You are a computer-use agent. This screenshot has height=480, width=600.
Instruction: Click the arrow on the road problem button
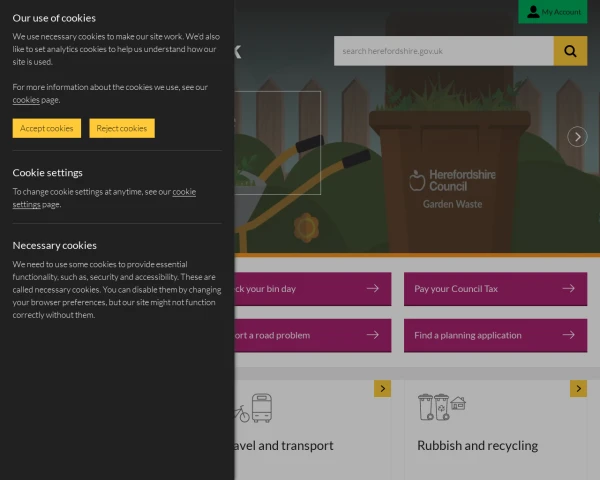pos(373,335)
